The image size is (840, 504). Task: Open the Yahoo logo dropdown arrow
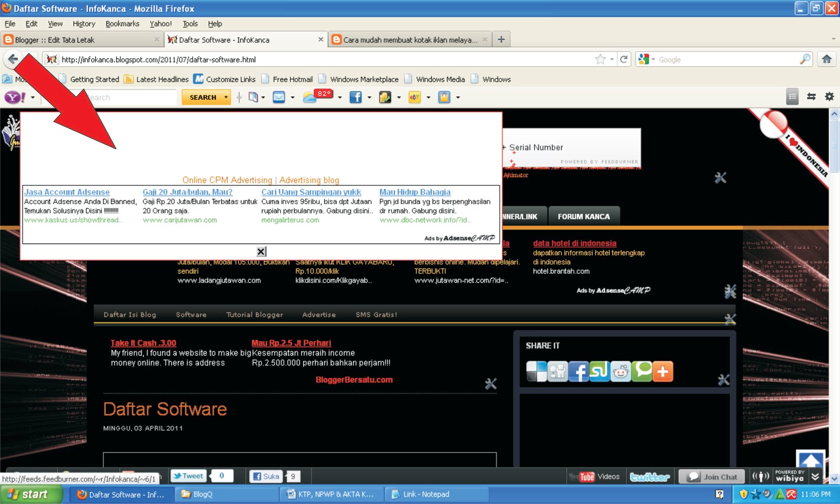(33, 98)
